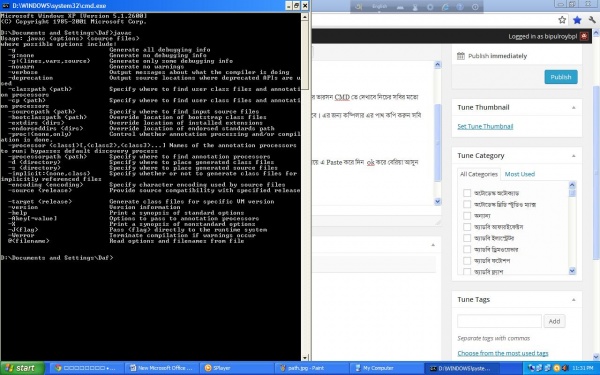Switch to the Chrome window in the taskbar
This screenshot has height=375, width=600.
[x=86, y=368]
